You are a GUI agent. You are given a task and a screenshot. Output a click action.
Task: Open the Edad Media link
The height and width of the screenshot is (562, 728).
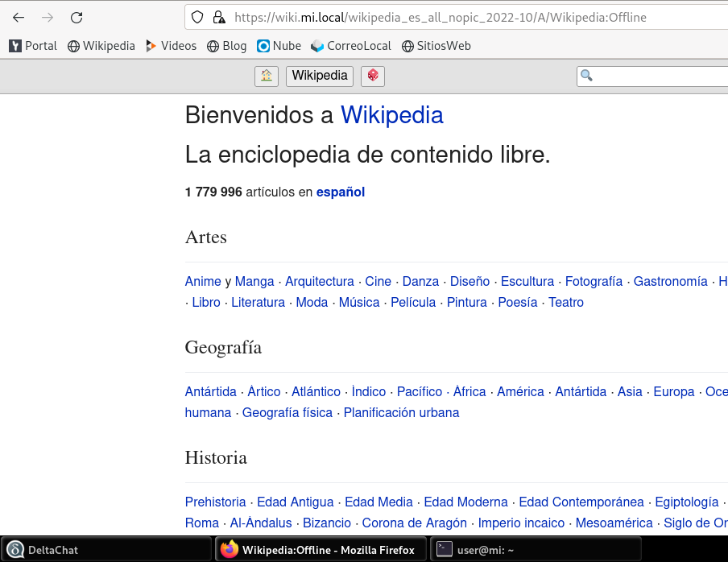pos(378,502)
